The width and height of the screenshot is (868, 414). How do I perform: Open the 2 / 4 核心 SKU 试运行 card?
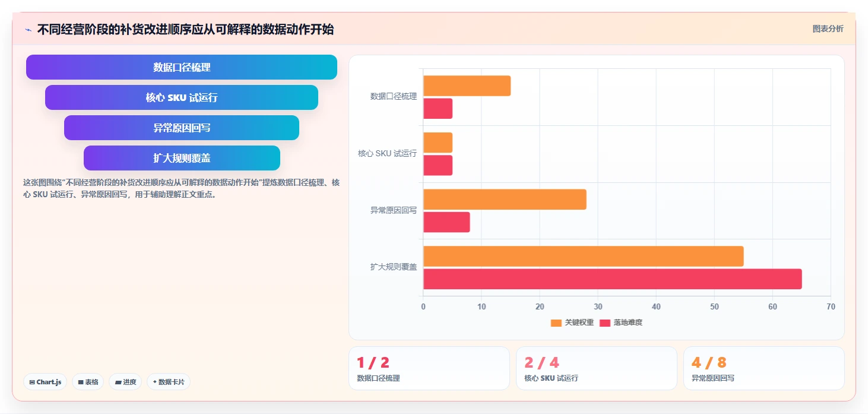click(597, 368)
